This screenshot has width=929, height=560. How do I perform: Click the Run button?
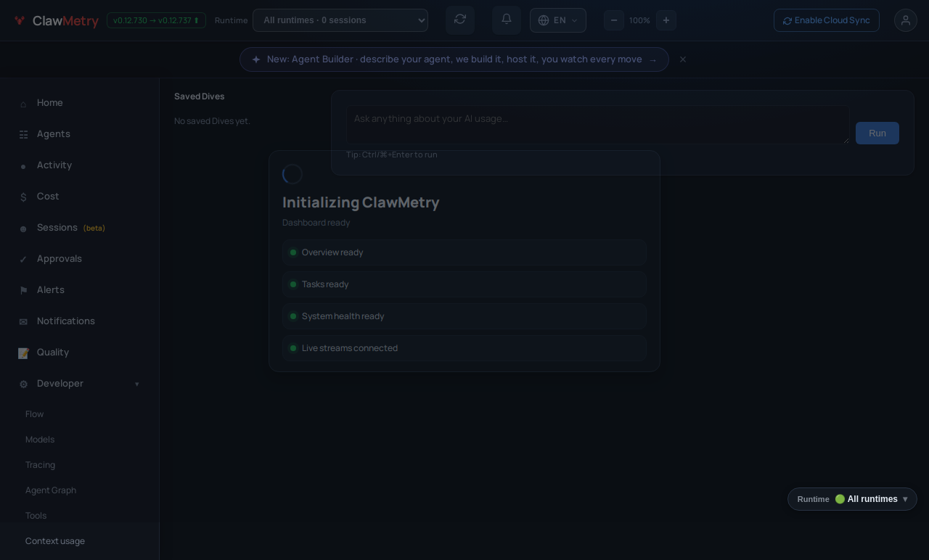[877, 133]
